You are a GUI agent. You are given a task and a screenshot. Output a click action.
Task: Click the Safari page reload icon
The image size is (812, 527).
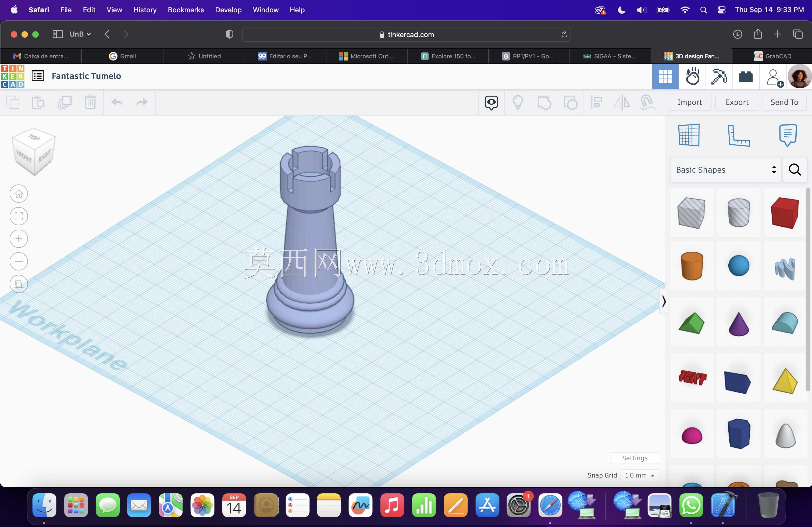click(564, 34)
